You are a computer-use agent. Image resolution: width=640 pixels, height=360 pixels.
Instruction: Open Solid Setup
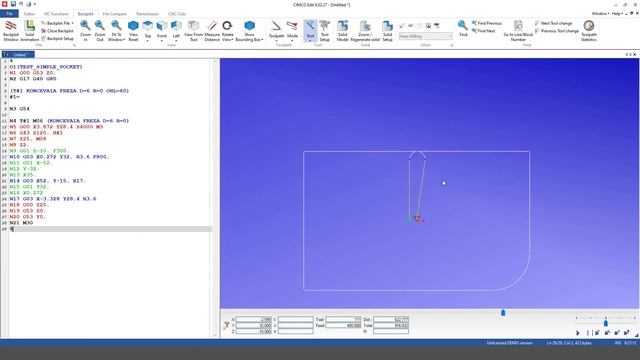[387, 31]
